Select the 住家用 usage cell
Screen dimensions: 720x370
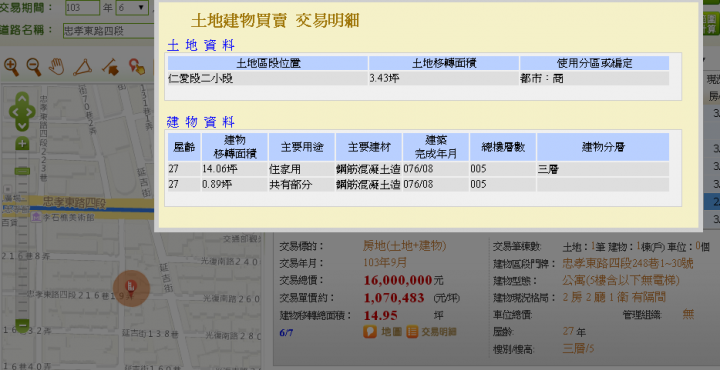(x=302, y=169)
